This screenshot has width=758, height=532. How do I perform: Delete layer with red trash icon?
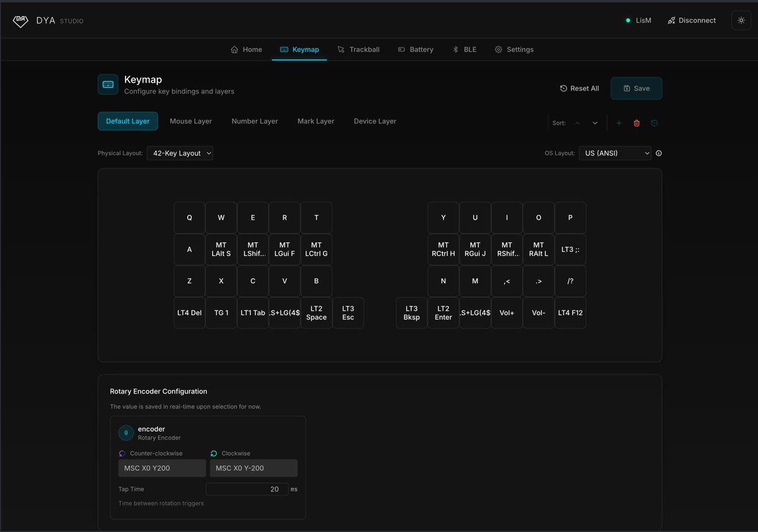point(637,123)
